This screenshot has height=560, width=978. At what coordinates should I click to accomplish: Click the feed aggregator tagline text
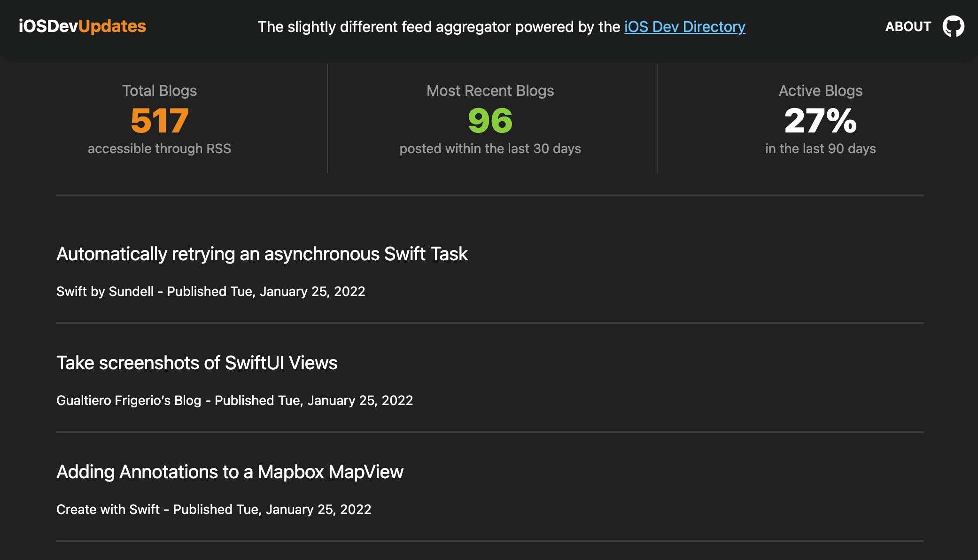pyautogui.click(x=439, y=27)
